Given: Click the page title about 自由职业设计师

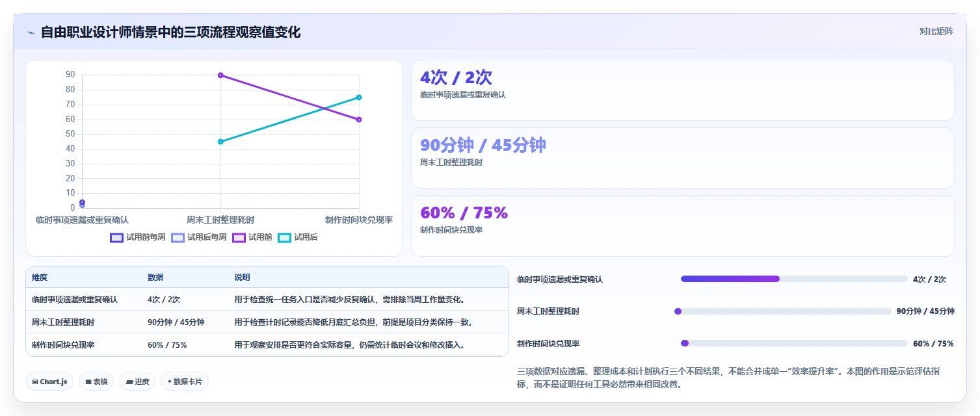Looking at the screenshot, I should [170, 32].
